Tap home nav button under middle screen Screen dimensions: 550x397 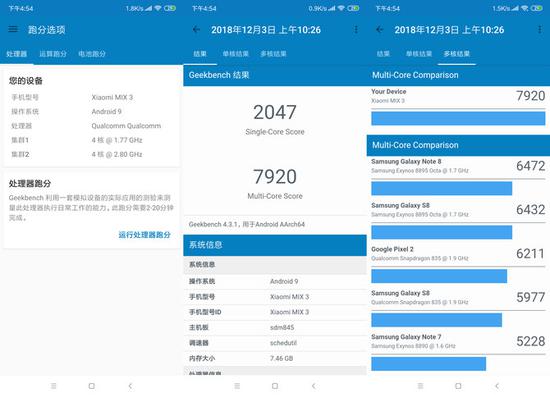coord(275,386)
